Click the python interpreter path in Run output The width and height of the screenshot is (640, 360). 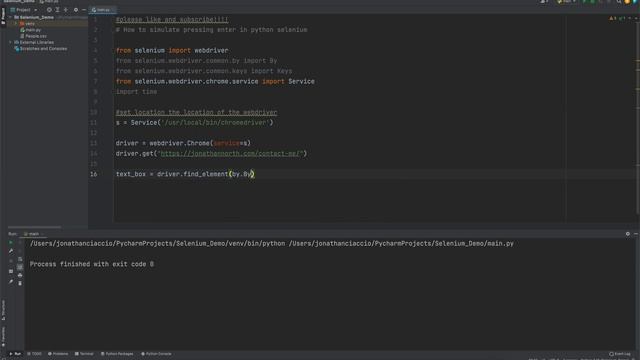pyautogui.click(x=158, y=243)
